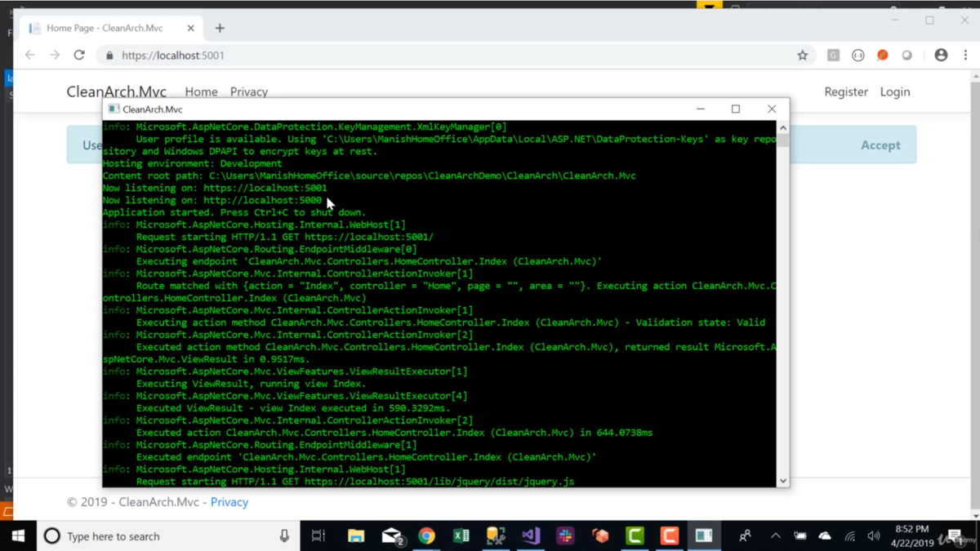Image resolution: width=980 pixels, height=551 pixels.
Task: Open the orange cube app on taskbar
Action: coord(600,536)
